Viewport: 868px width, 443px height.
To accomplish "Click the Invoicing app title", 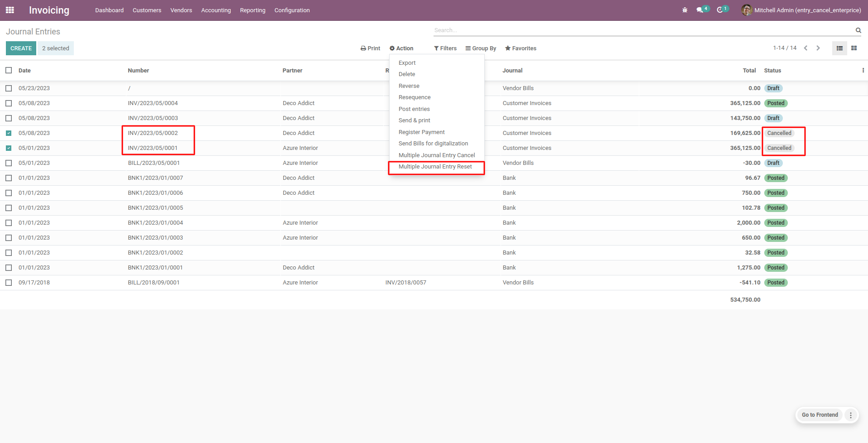I will point(49,10).
